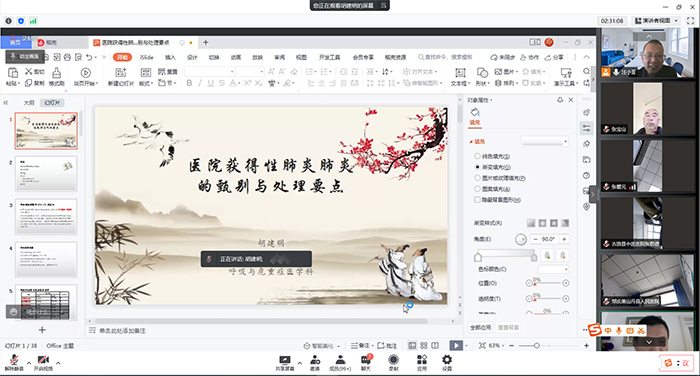The height and width of the screenshot is (376, 700).
Task: Add a gradient stop
Action: [547, 255]
